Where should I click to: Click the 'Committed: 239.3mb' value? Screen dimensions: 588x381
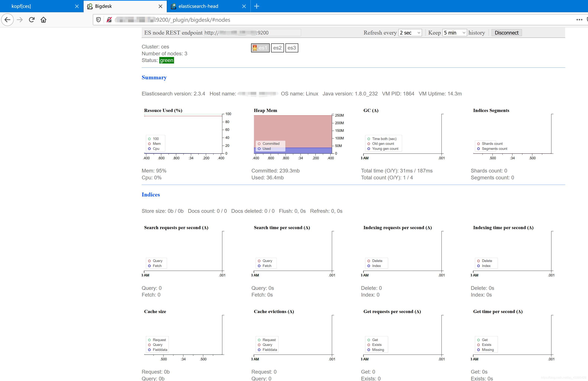tap(275, 171)
